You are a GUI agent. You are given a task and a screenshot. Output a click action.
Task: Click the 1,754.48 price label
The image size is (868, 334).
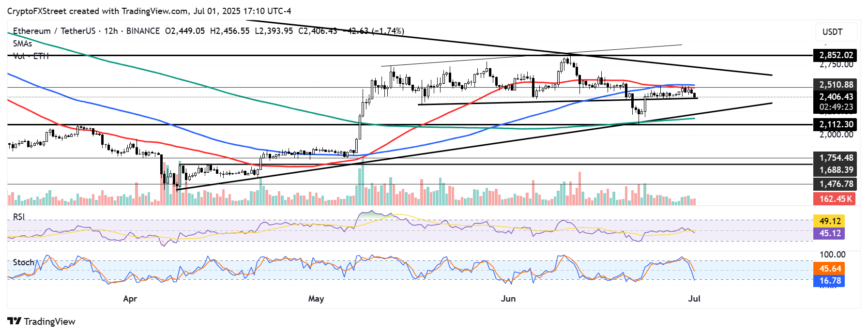[836, 158]
